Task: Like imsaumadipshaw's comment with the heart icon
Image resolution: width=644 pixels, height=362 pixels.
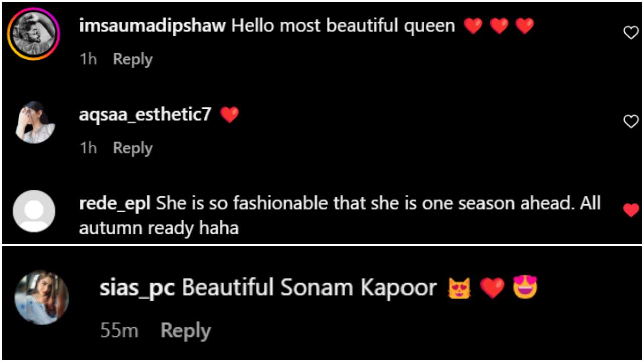Action: point(631,33)
